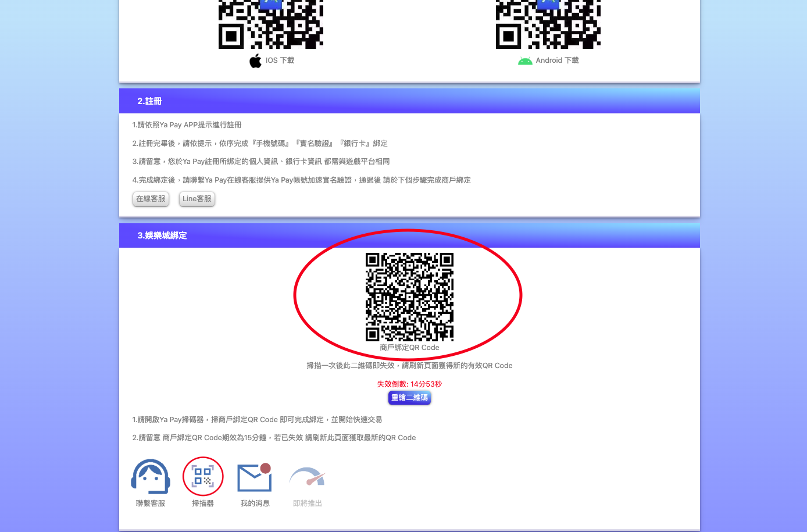Click the green Android robot icon
Image resolution: width=807 pixels, height=532 pixels.
pos(525,61)
